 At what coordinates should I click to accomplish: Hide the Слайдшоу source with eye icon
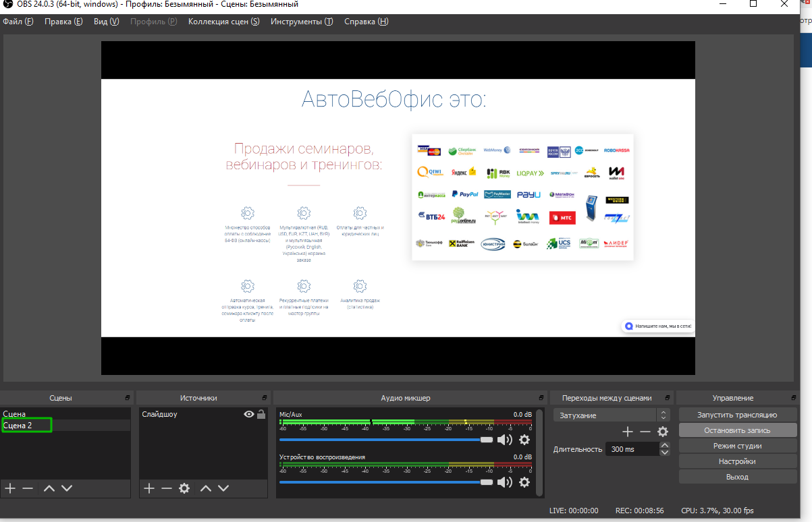[x=249, y=415]
